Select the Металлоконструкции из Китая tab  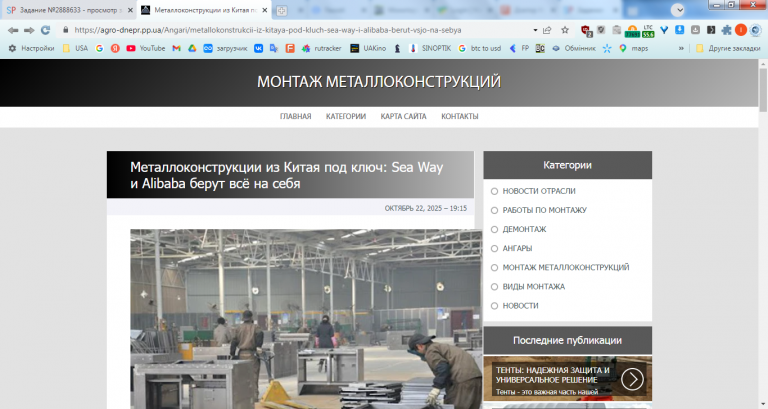tap(205, 10)
